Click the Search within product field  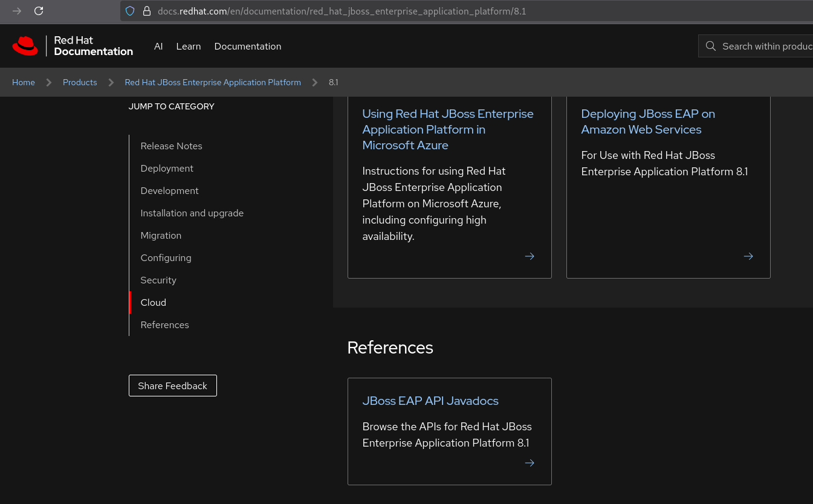click(x=766, y=46)
